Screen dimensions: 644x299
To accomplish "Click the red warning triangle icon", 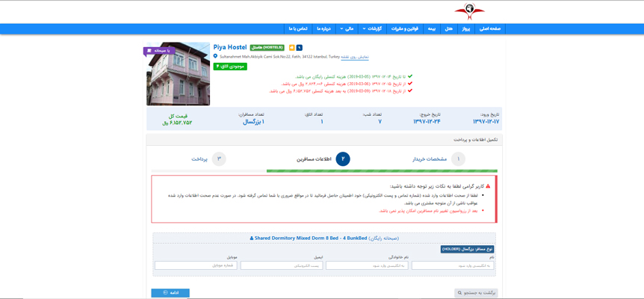I will click(x=488, y=185).
